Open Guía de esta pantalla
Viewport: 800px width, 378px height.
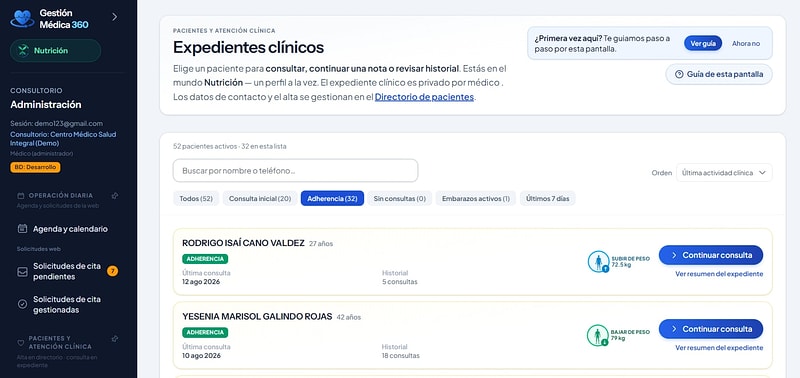[x=719, y=74]
